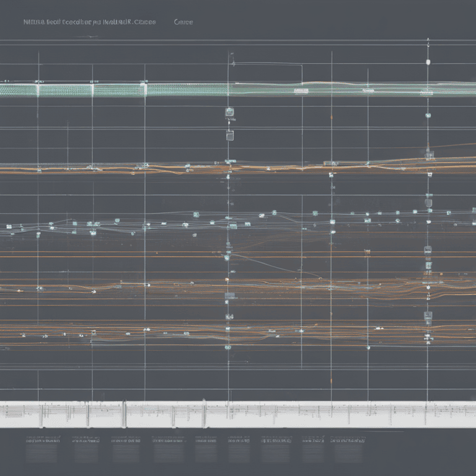Click the upper square node on the center vertical line
The height and width of the screenshot is (476, 476).
coord(229,112)
